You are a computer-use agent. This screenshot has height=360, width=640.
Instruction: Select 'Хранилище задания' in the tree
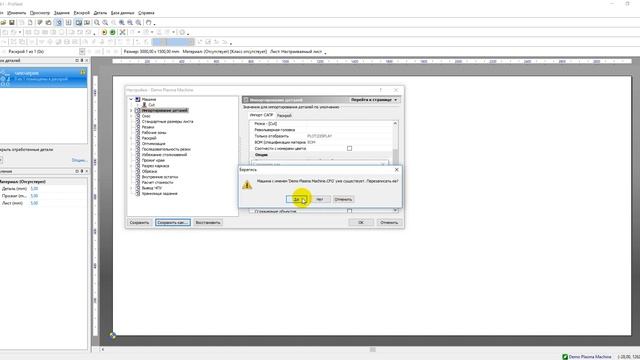160,194
